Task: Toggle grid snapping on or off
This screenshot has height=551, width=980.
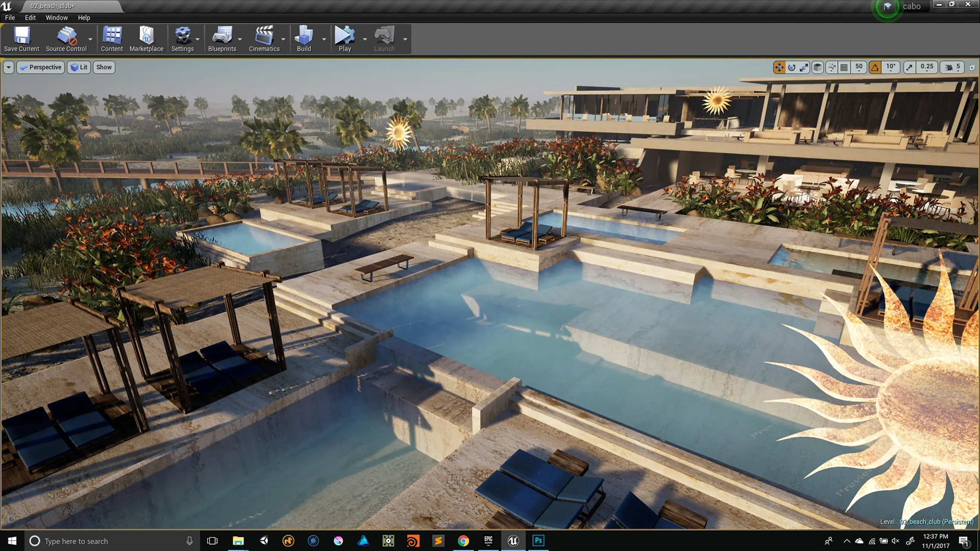Action: tap(844, 67)
